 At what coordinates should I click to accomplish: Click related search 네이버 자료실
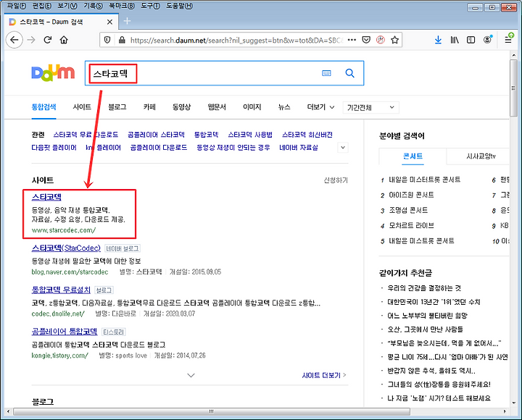coord(298,147)
